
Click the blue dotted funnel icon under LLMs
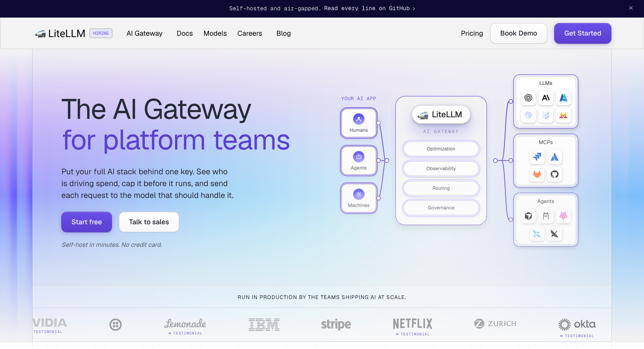point(546,115)
